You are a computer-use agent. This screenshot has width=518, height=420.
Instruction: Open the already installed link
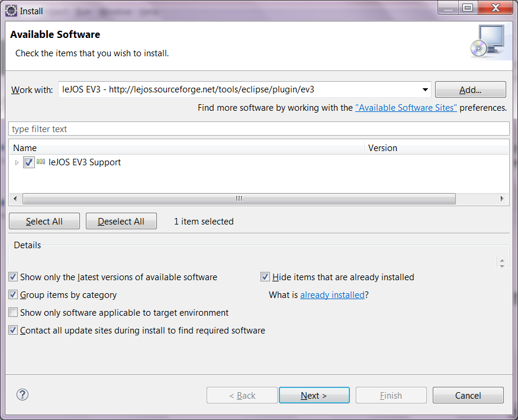(332, 295)
